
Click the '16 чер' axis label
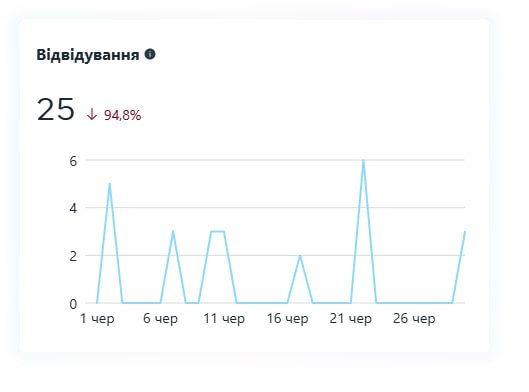click(x=287, y=318)
